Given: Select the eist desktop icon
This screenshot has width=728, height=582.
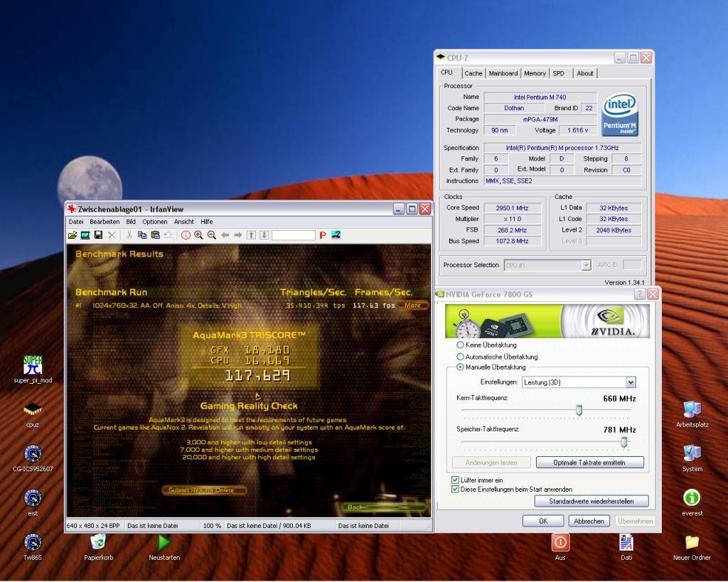Looking at the screenshot, I should (33, 502).
